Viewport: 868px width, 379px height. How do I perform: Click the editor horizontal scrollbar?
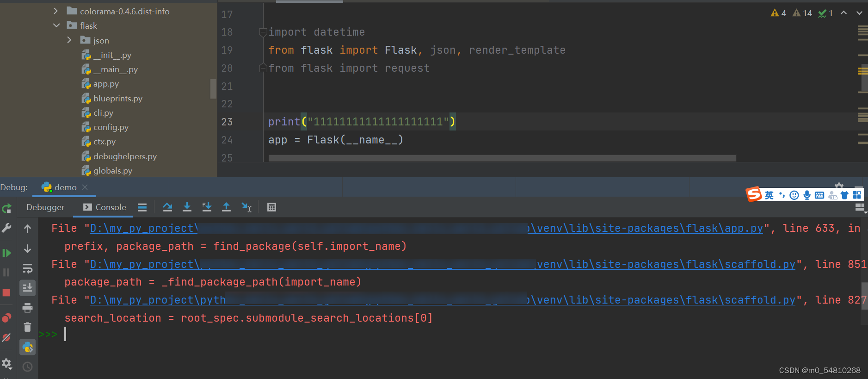point(502,158)
